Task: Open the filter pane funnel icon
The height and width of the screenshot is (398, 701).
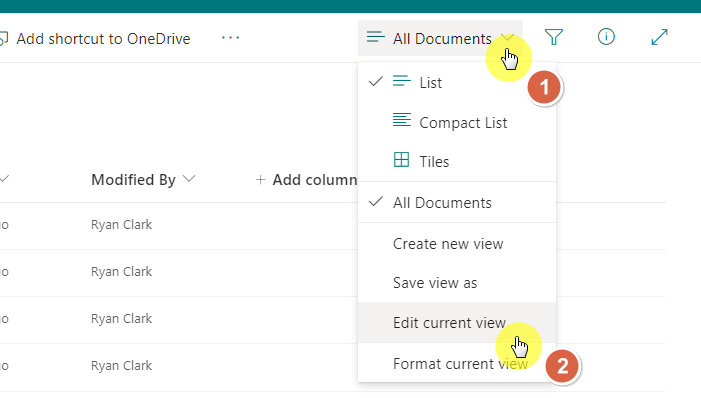Action: (553, 37)
